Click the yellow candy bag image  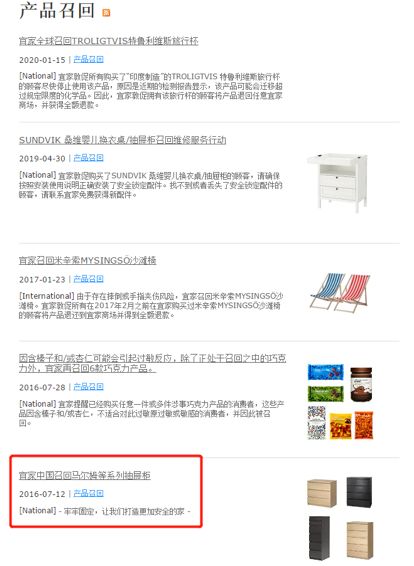point(340,426)
